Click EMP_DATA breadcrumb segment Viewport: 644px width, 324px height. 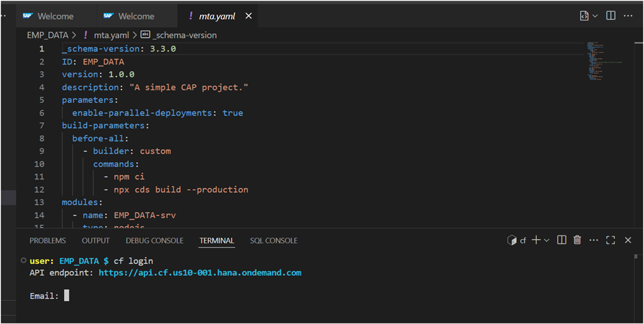coord(48,35)
